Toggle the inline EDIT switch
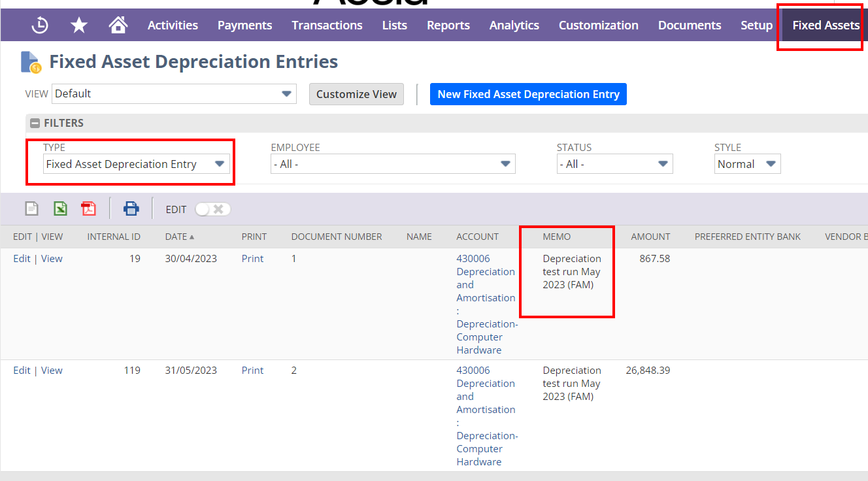This screenshot has width=868, height=481. pos(212,209)
